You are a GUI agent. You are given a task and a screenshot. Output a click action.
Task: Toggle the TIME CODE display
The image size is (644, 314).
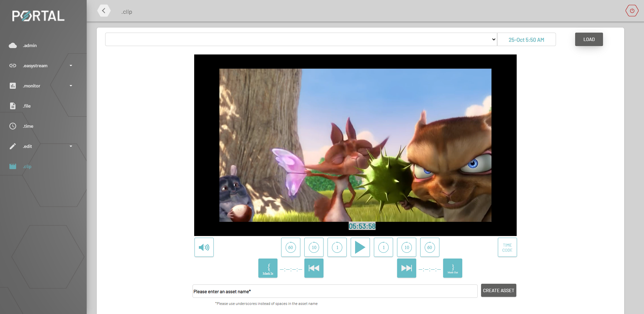tap(507, 247)
